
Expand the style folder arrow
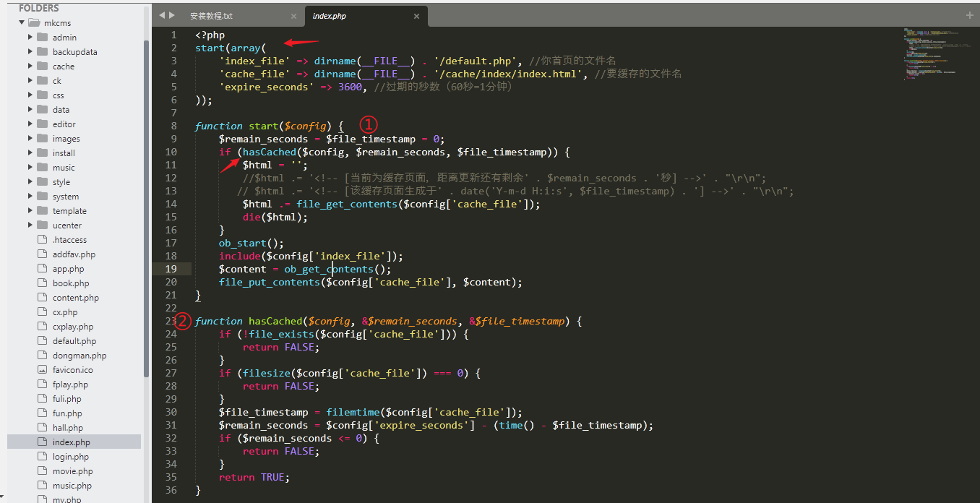click(30, 182)
